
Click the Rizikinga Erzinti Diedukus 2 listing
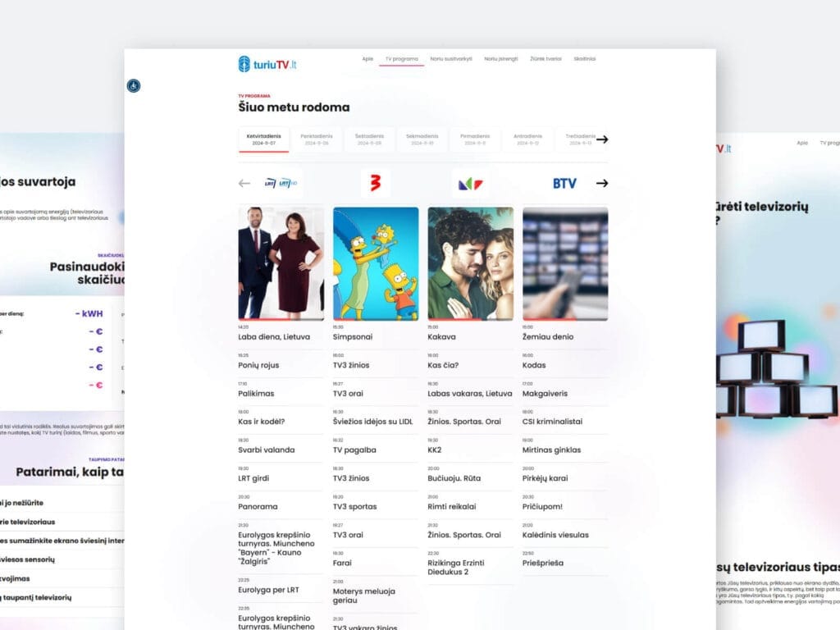[x=456, y=568]
